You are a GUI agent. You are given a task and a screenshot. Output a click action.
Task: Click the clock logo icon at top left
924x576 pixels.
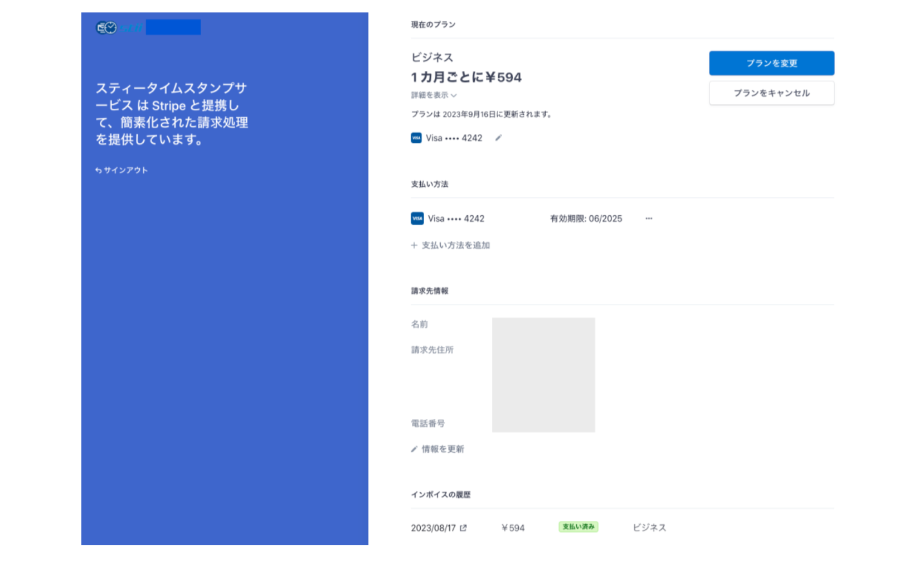point(106,27)
